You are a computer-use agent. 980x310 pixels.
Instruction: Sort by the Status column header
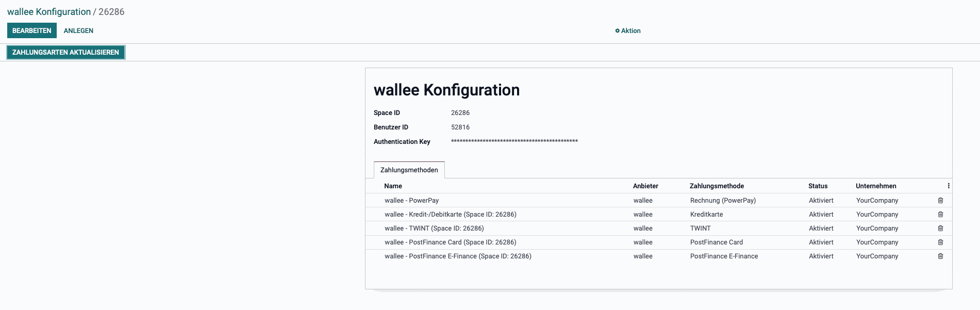tap(818, 186)
